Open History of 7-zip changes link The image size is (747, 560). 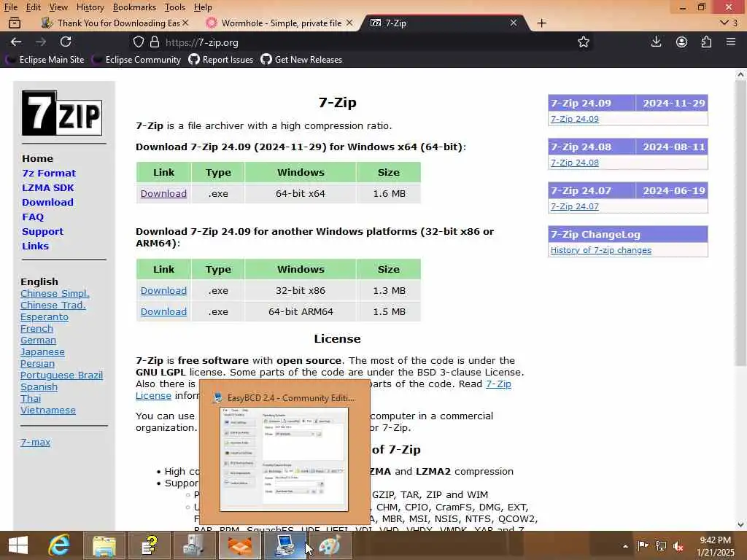pos(601,250)
